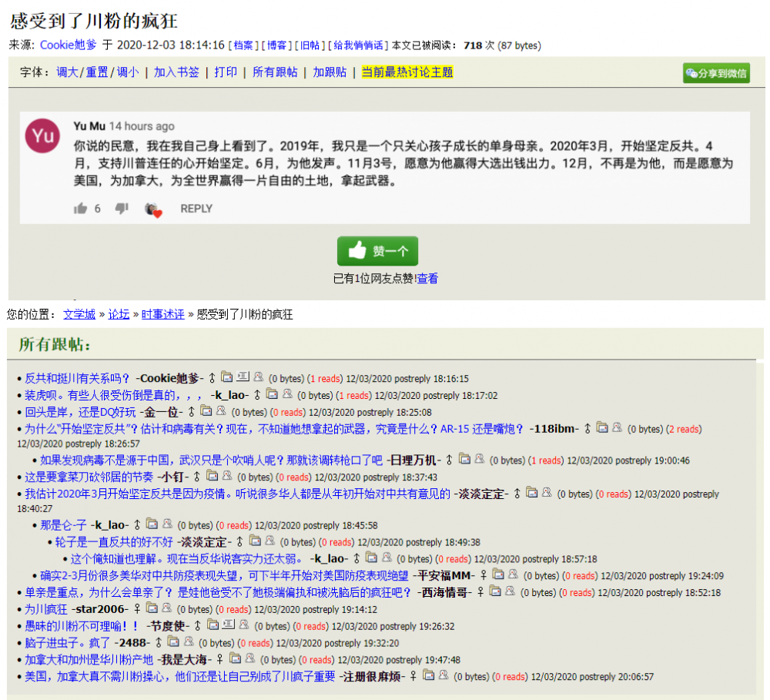Open the author link Cookie她爹
This screenshot has height=700, width=770.
pos(69,45)
